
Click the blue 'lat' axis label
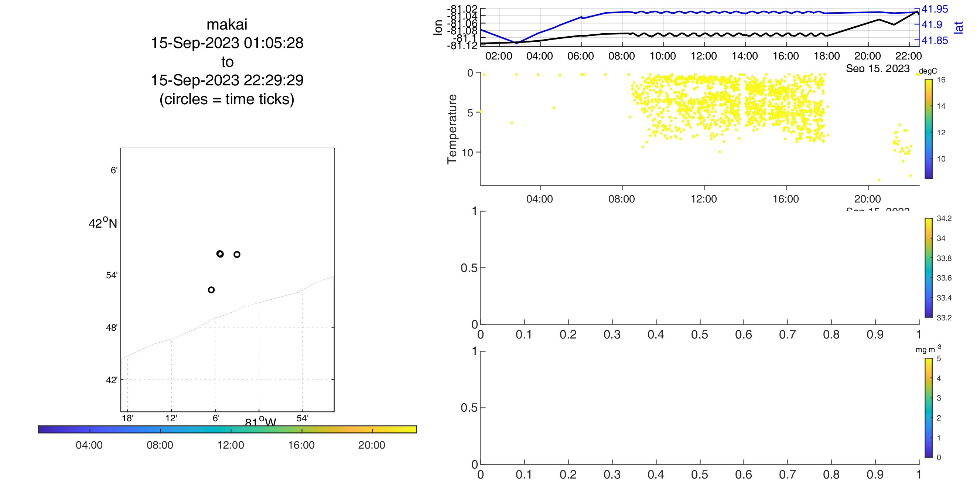(958, 27)
